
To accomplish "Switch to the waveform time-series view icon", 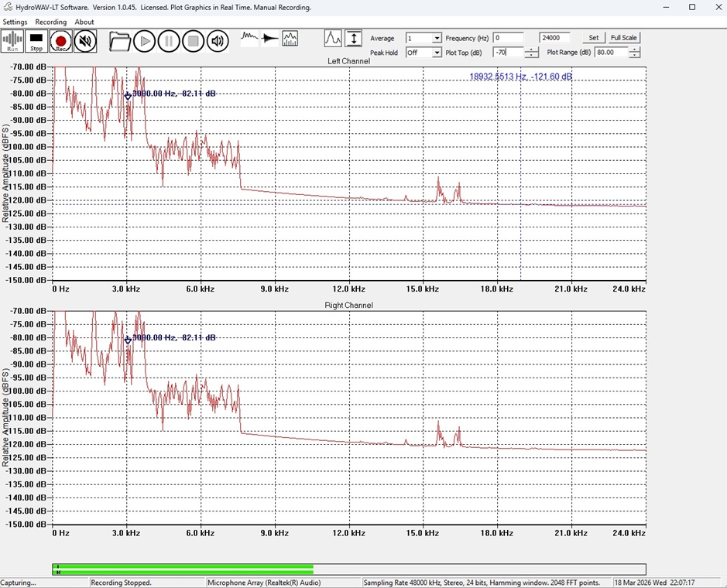I will pyautogui.click(x=249, y=38).
